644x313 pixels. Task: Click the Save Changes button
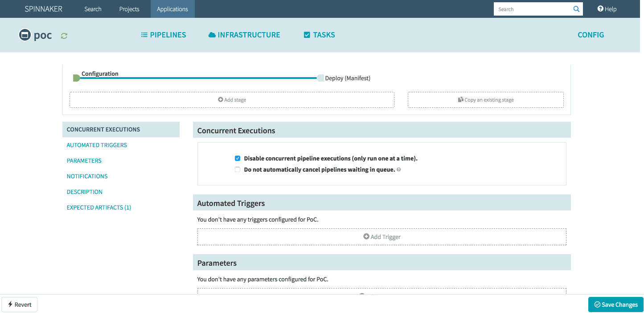click(615, 305)
